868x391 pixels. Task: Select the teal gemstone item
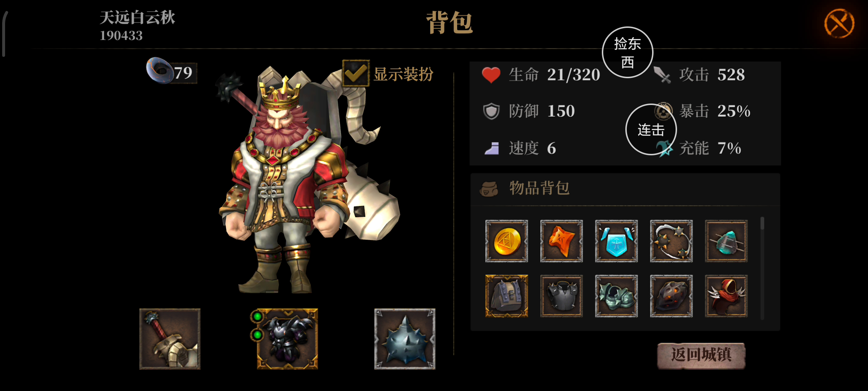(726, 241)
